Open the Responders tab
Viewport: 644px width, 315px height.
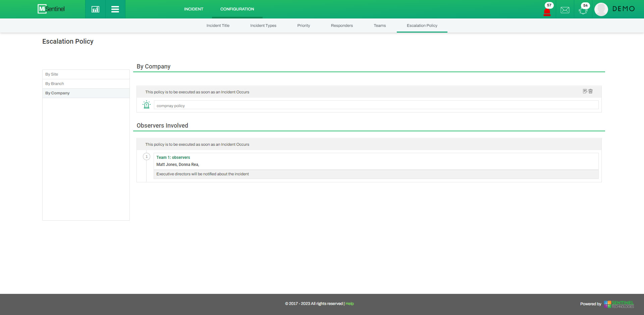tap(342, 26)
